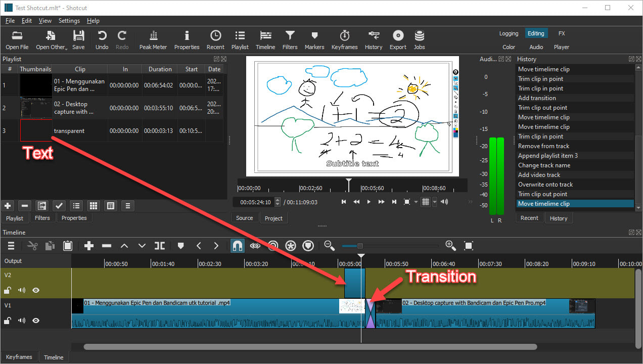Switch to the Source player tab
Image resolution: width=643 pixels, height=364 pixels.
coord(244,218)
